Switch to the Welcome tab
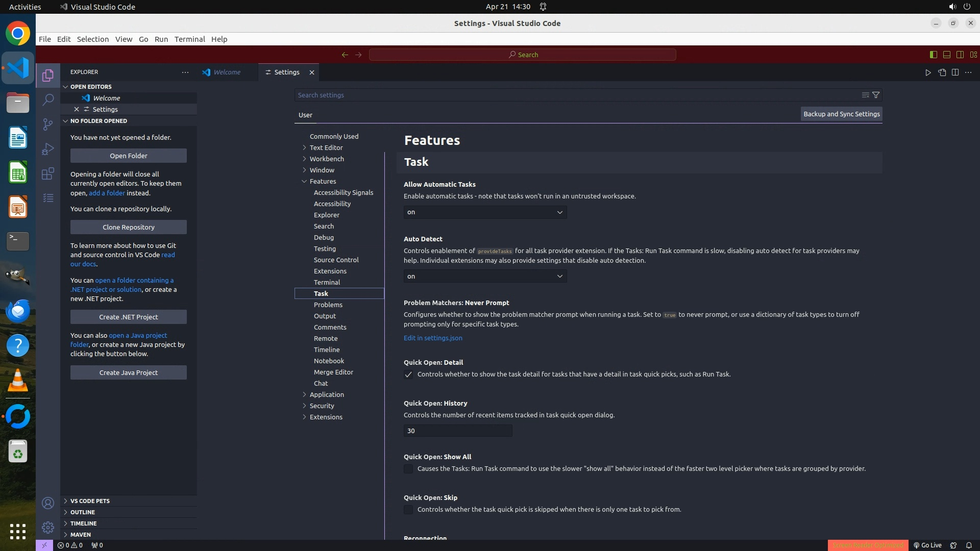Viewport: 980px width, 551px height. click(x=227, y=72)
